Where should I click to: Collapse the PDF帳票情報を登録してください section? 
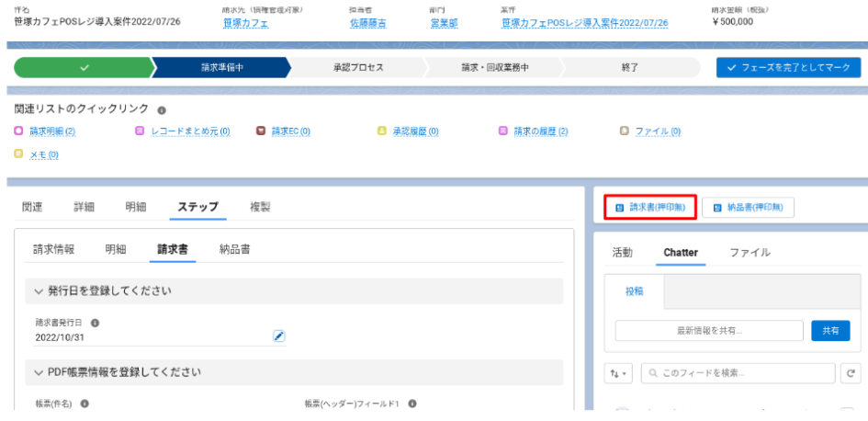(x=39, y=372)
